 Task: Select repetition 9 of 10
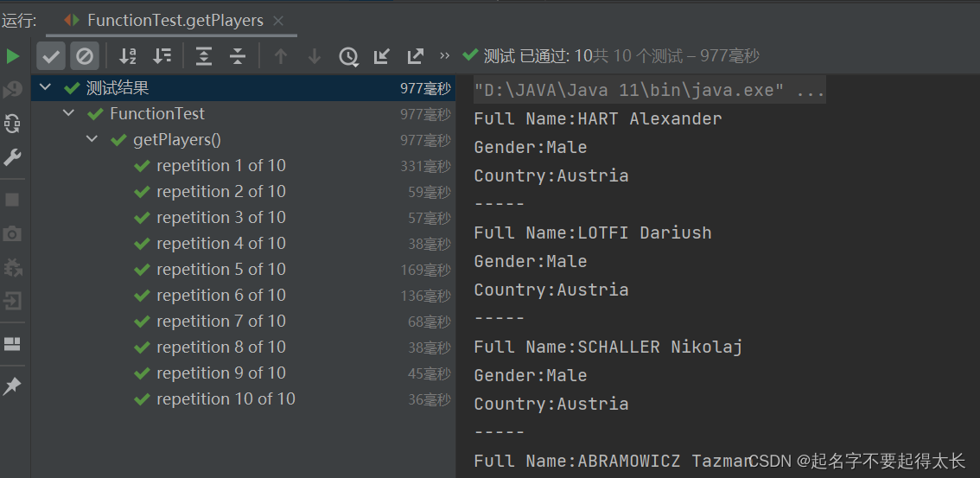243,373
